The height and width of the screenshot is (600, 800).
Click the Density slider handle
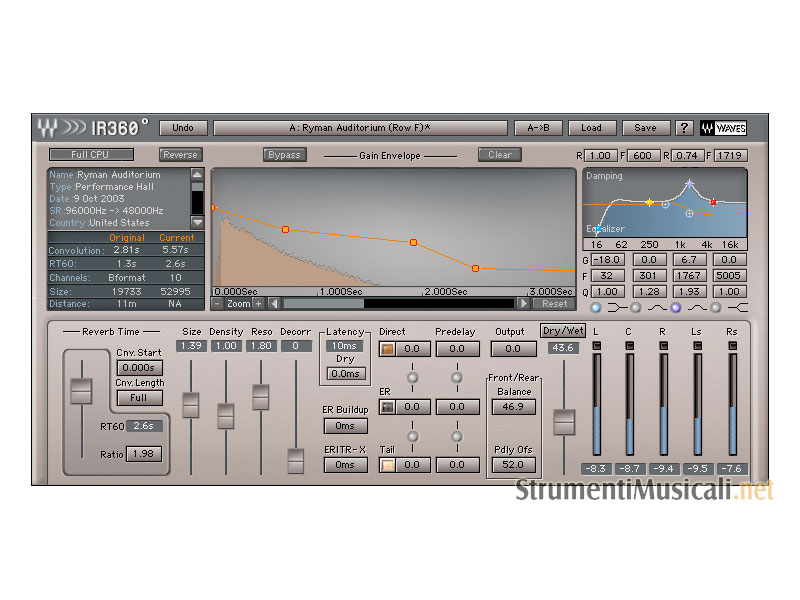coord(226,415)
